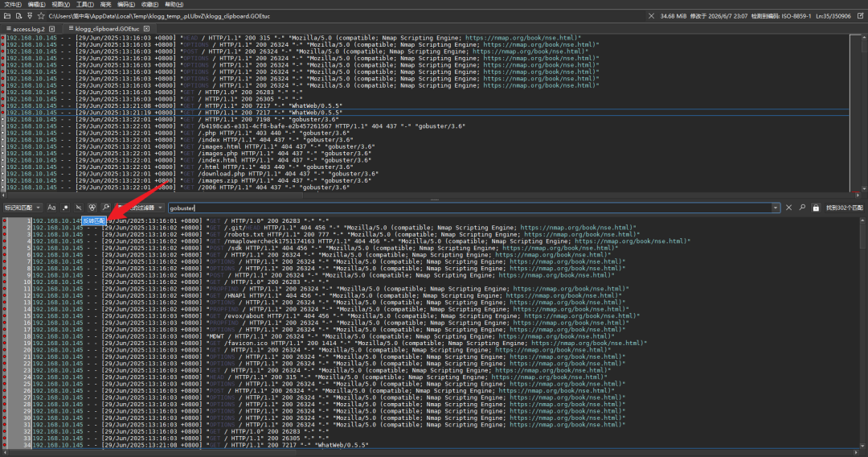Open the 编码(E) menu

(125, 5)
